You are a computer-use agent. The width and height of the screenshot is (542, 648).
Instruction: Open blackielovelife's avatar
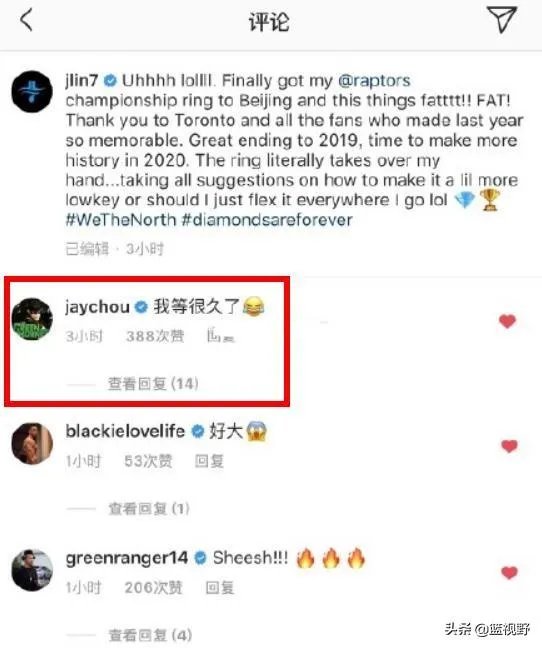(x=32, y=443)
